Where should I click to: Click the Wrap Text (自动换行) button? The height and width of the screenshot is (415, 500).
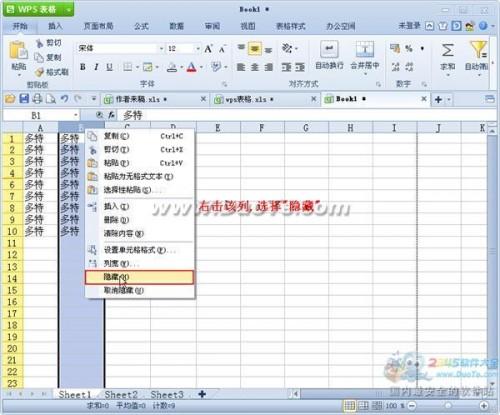329,55
